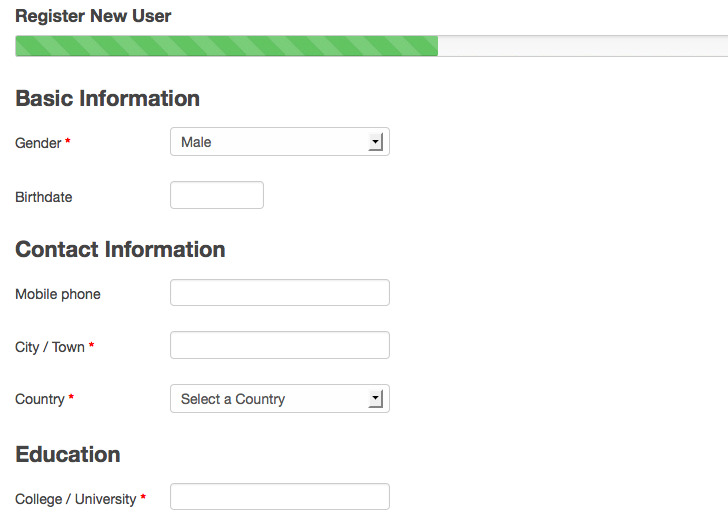Screen dimensions: 728x527
Task: Expand the Select a Country dropdown
Action: (x=280, y=398)
